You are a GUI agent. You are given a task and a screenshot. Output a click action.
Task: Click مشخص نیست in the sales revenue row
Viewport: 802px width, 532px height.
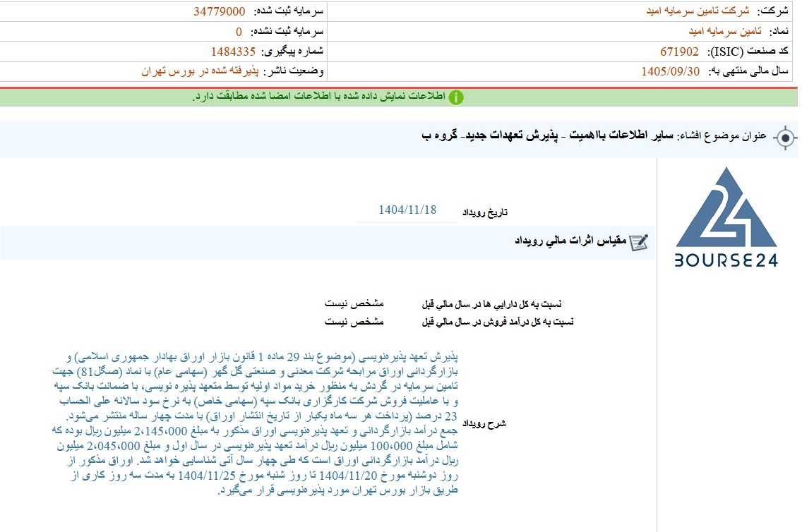point(354,322)
